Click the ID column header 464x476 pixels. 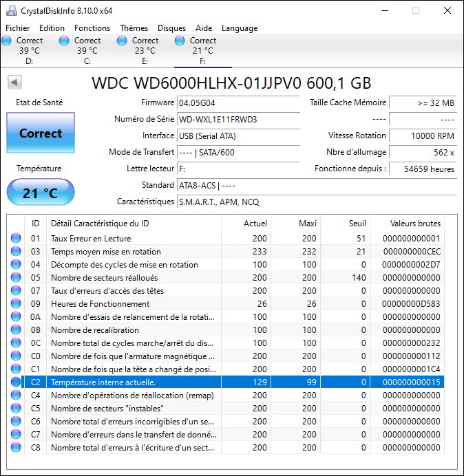[x=35, y=224]
